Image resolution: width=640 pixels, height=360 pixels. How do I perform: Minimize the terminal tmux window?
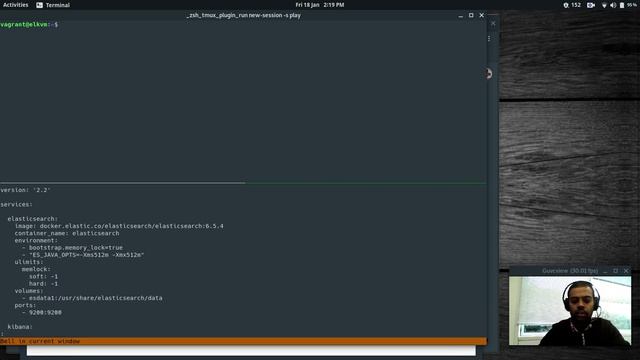pos(460,16)
